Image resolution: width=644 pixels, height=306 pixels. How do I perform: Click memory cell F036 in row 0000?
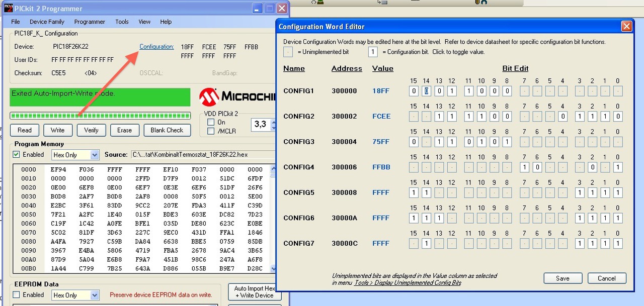[86, 169]
